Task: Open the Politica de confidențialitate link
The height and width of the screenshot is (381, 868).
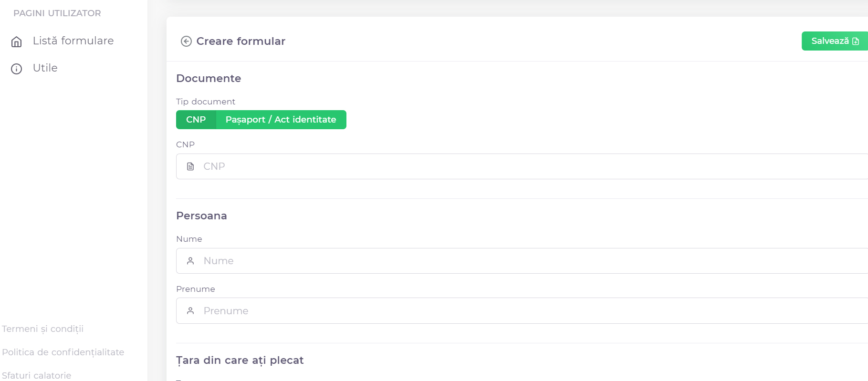Action: [63, 352]
